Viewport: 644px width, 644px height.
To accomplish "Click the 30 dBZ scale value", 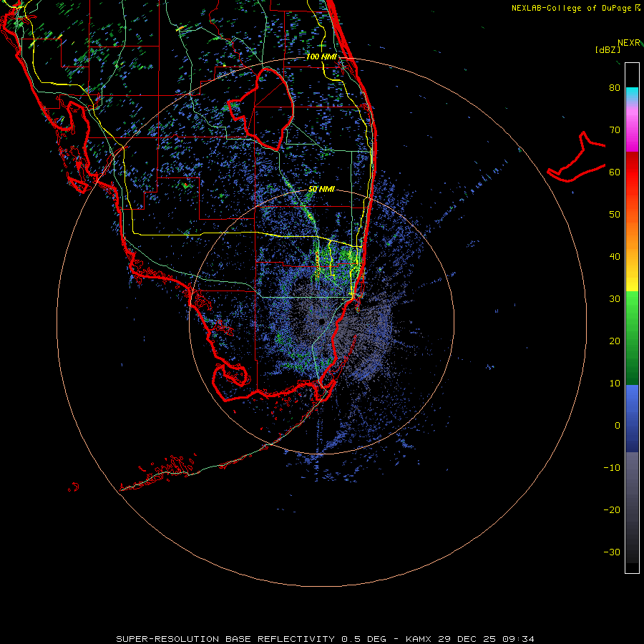I will click(615, 299).
